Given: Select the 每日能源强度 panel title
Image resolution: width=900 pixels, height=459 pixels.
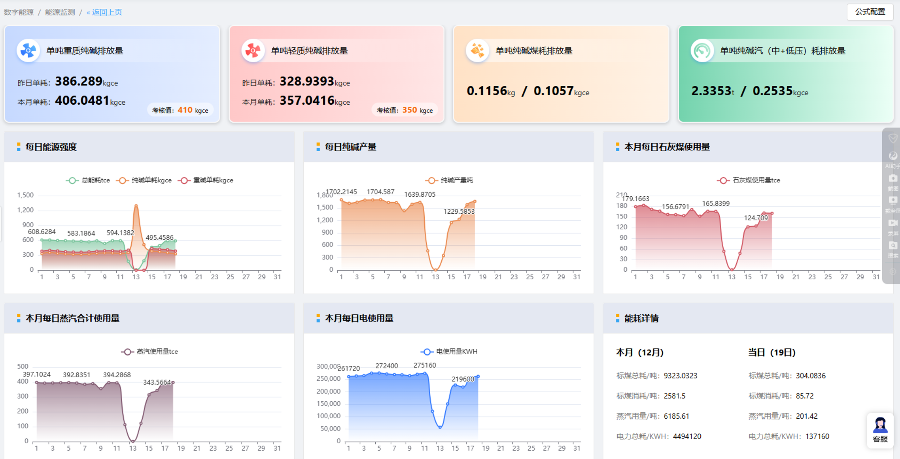Looking at the screenshot, I should pos(51,147).
